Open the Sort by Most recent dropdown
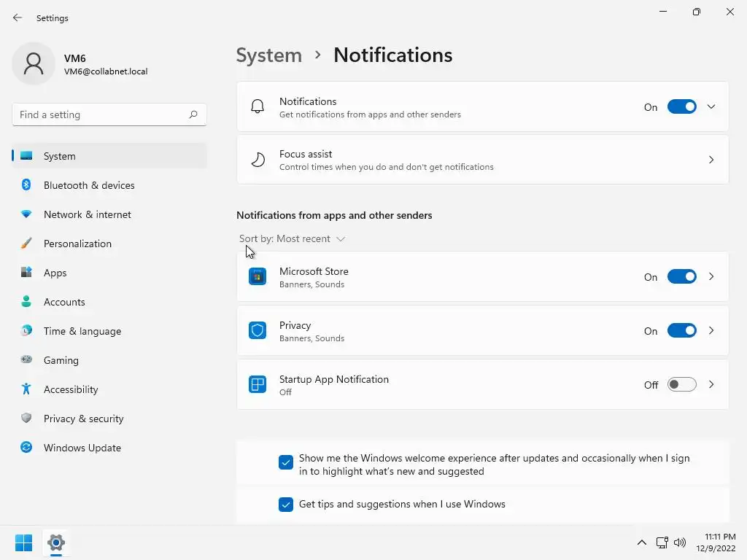The width and height of the screenshot is (747, 560). coord(292,238)
